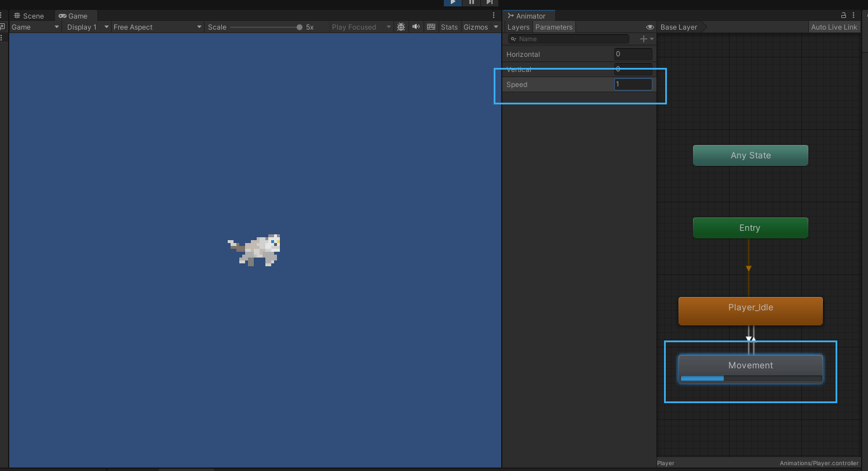
Task: Click the Step frame button
Action: 490,2
